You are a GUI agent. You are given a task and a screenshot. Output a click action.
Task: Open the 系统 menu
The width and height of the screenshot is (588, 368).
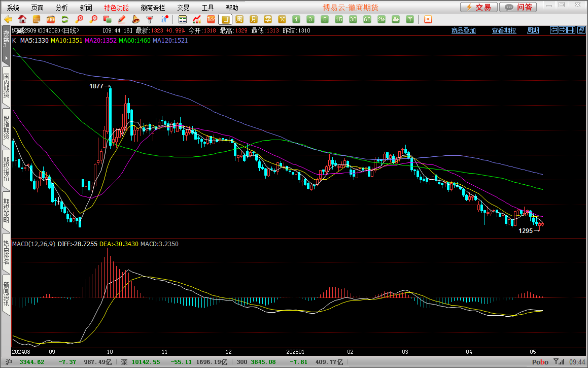[x=13, y=8]
